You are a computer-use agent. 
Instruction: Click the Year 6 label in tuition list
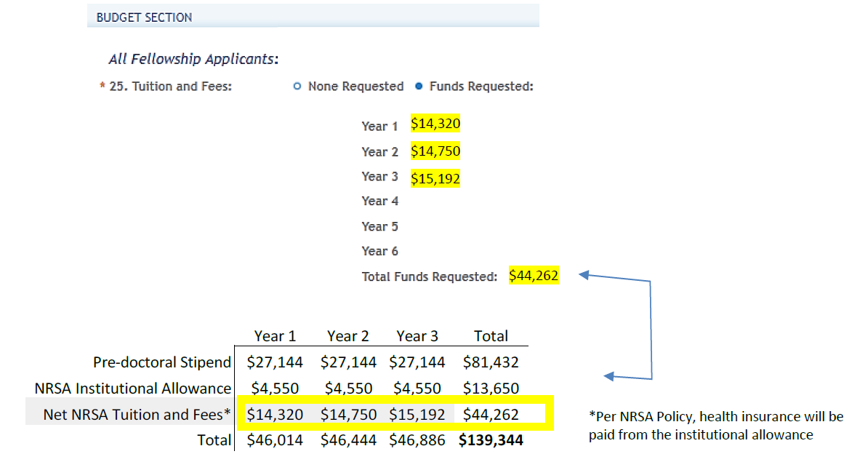pos(379,251)
